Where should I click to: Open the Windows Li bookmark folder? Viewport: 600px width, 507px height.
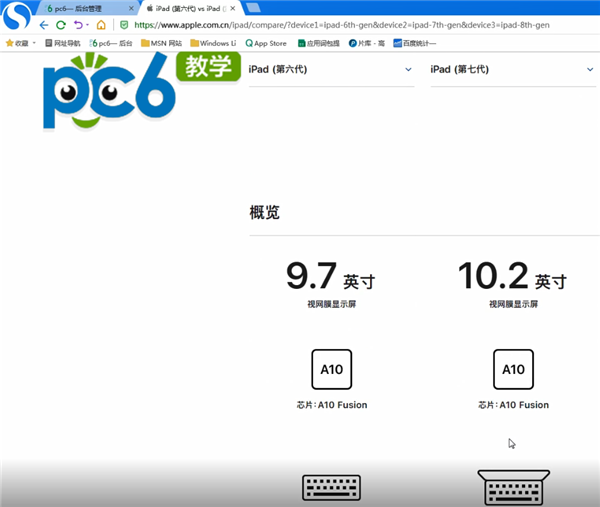[x=213, y=43]
